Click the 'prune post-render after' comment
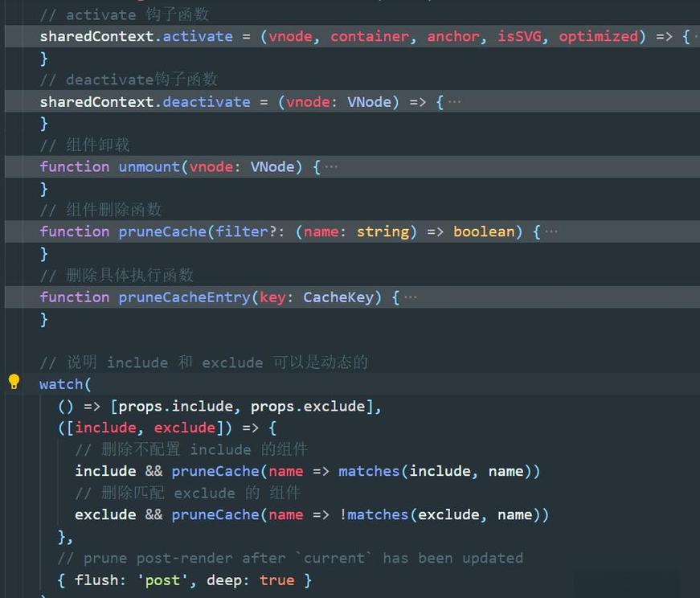This screenshot has width=700, height=598. pyautogui.click(x=290, y=559)
